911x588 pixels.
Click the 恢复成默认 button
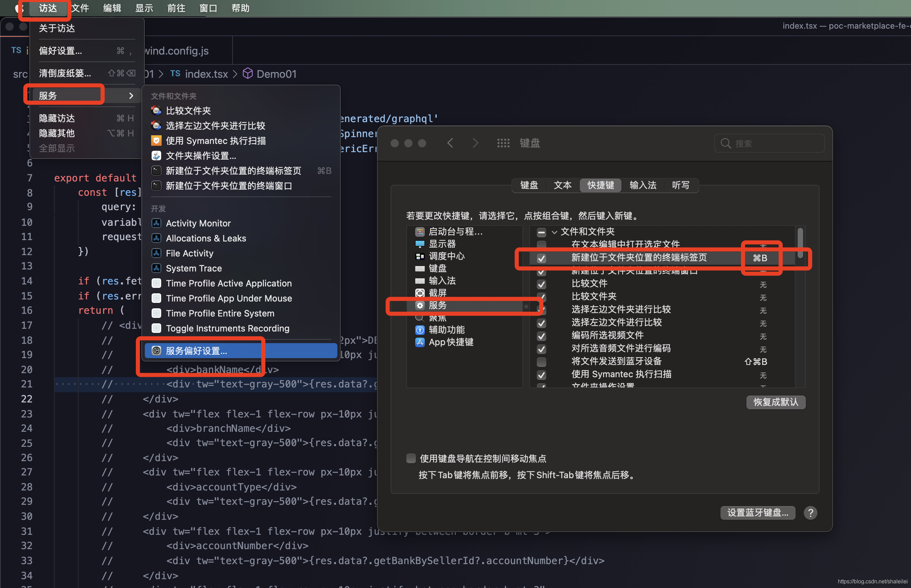point(775,402)
